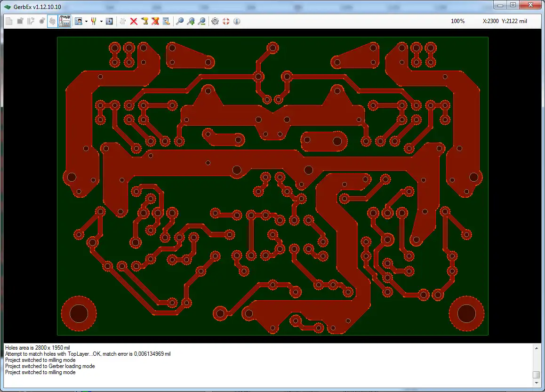Click the greyed-out round blob icon

tap(42, 21)
